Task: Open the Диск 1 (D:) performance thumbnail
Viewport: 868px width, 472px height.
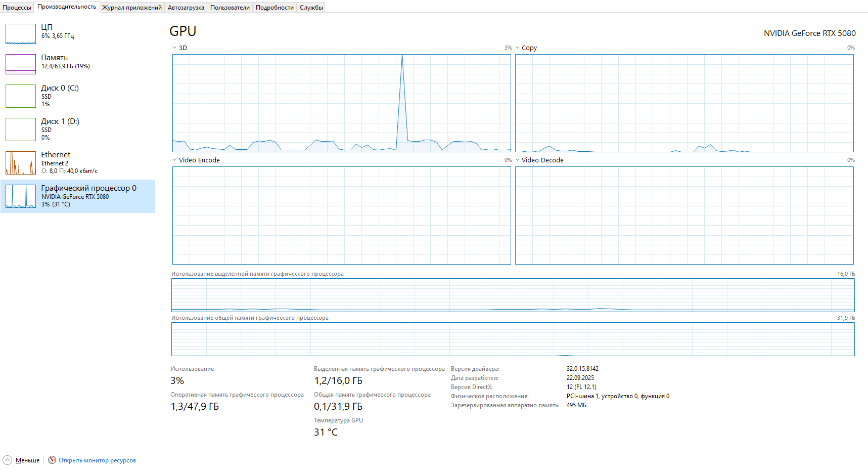Action: [21, 130]
